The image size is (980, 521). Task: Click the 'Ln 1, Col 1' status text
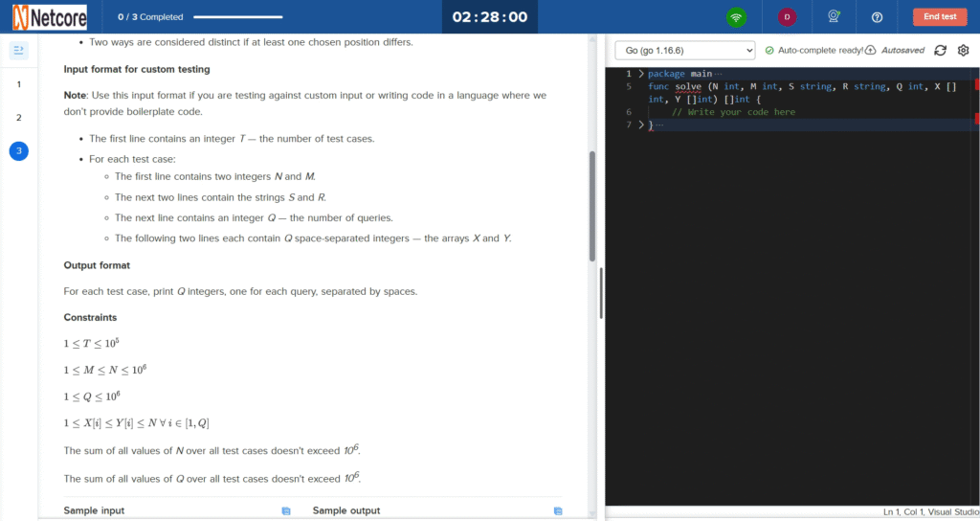pyautogui.click(x=903, y=511)
